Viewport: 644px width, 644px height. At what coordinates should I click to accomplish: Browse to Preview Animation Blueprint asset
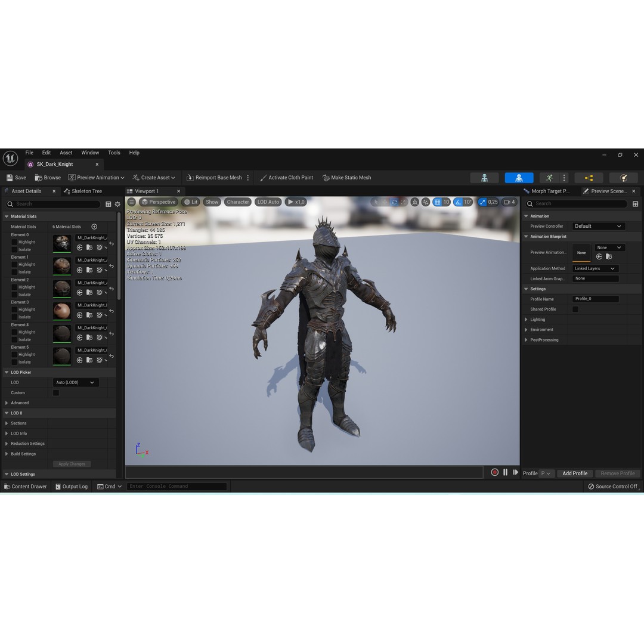coord(609,256)
